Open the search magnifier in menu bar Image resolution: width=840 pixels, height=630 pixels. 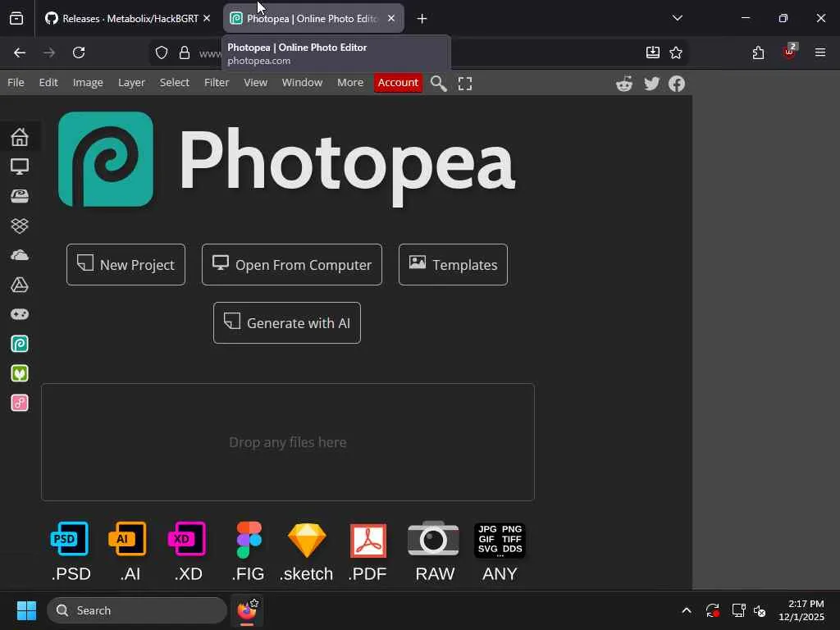438,84
